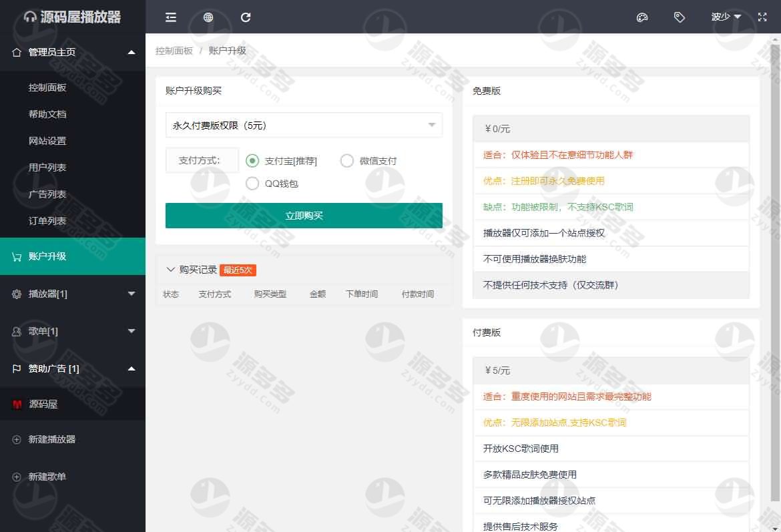Open 控制面板 in sidebar
781x532 pixels.
click(47, 87)
